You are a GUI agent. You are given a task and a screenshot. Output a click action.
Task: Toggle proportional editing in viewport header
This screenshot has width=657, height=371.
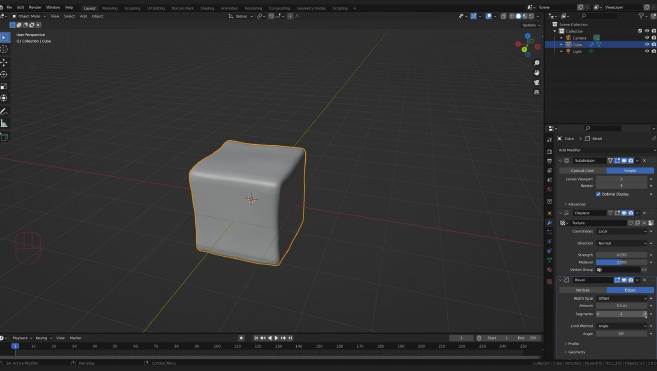290,16
